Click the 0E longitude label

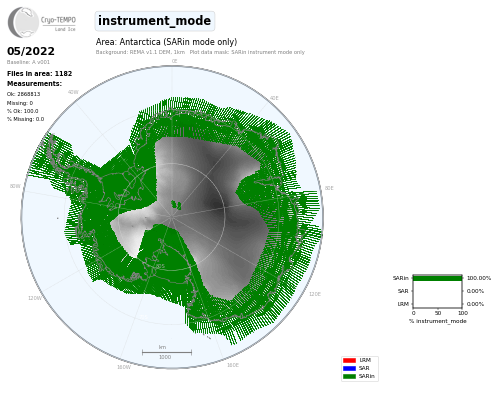coord(174,61)
